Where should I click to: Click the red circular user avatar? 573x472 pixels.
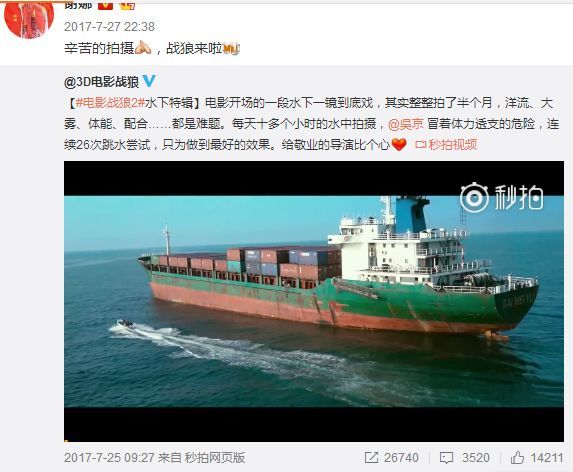point(29,18)
